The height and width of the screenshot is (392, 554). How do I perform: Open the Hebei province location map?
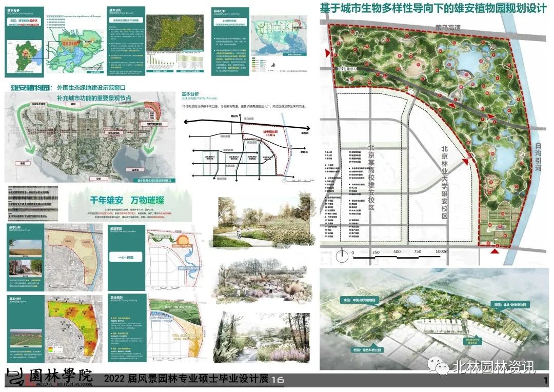tap(24, 56)
